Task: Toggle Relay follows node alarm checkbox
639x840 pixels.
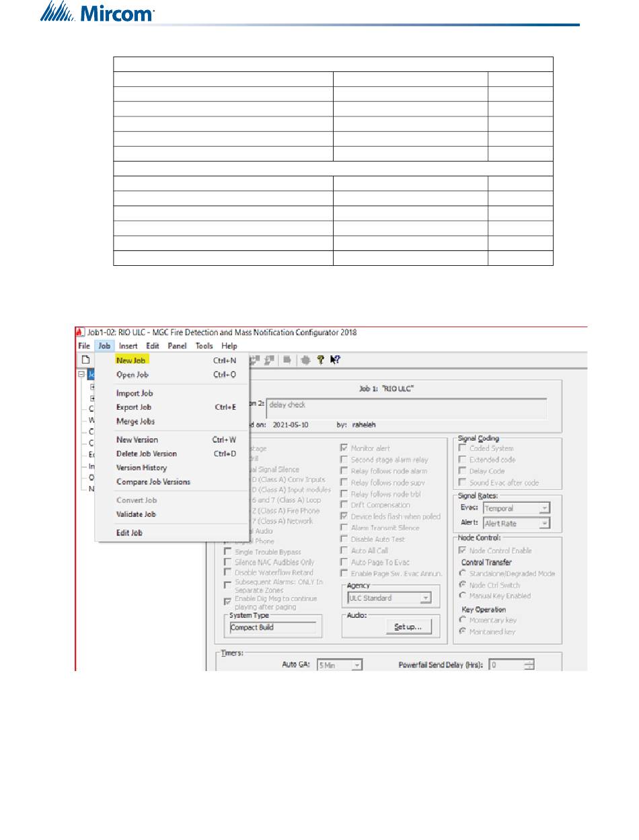Action: (344, 471)
